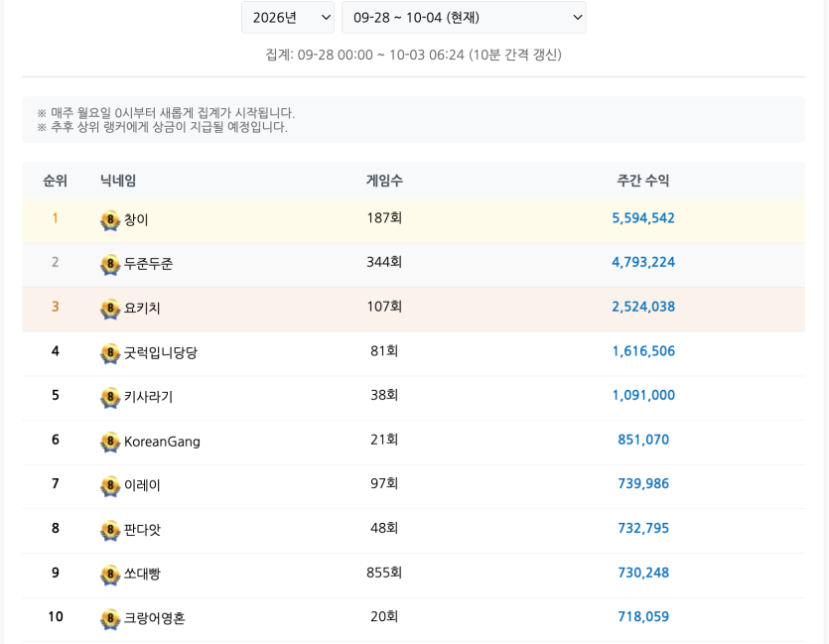Click the notice about 매주 월요일 0시부터
The image size is (829, 644).
[166, 112]
